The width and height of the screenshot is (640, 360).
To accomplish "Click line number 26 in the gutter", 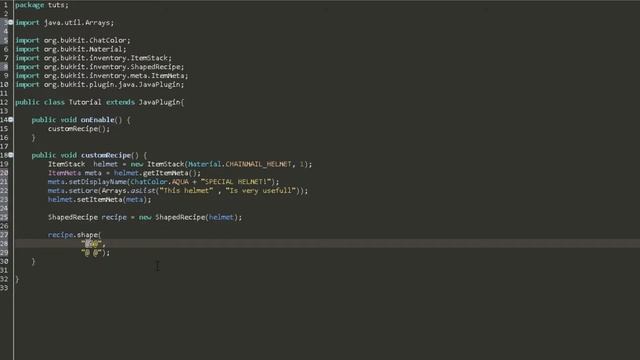I will (4, 226).
